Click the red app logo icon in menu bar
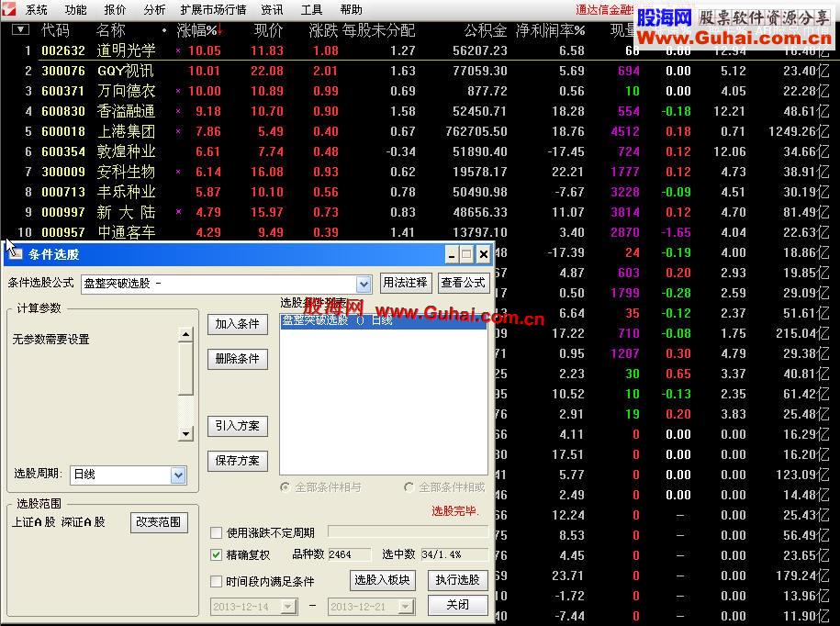 [x=8, y=8]
